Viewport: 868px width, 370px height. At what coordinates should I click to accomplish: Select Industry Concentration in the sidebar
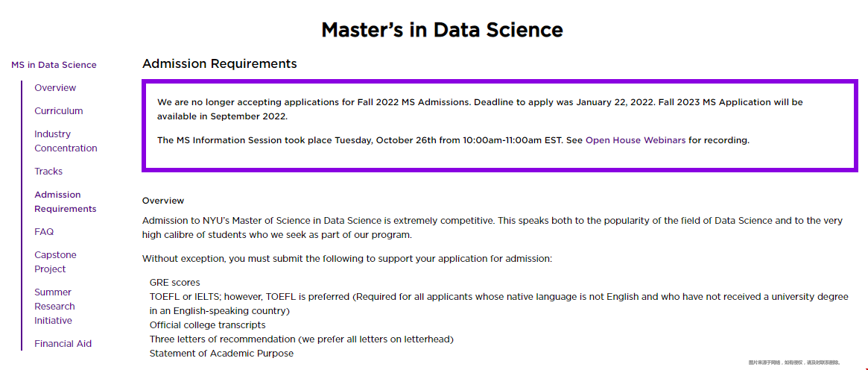pyautogui.click(x=66, y=141)
